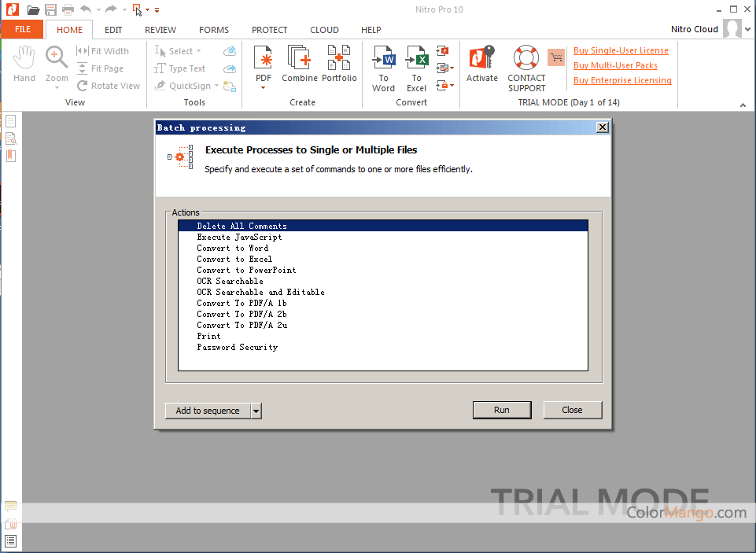Screen dimensions: 756x553
Task: Switch to the CLOUD ribbon tab
Action: point(324,30)
